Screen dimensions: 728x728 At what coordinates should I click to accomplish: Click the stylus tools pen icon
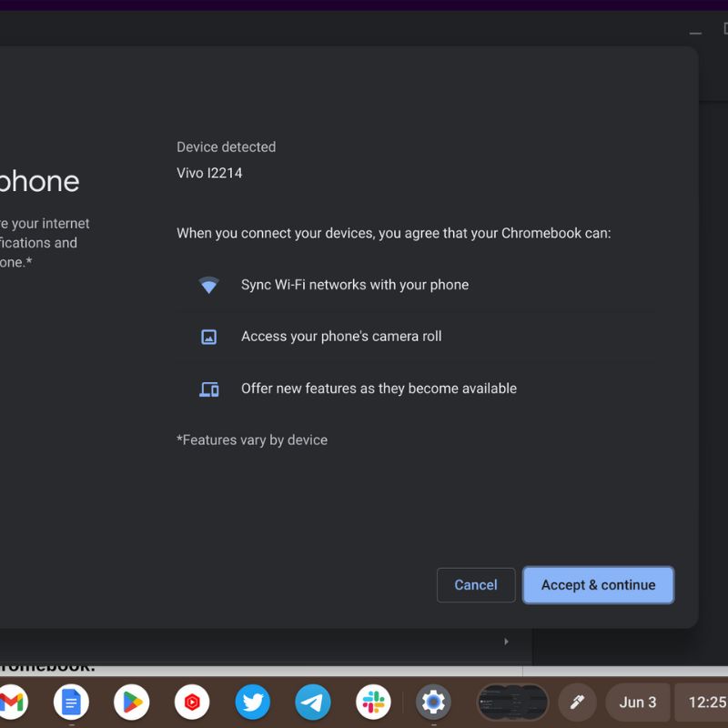pyautogui.click(x=577, y=702)
